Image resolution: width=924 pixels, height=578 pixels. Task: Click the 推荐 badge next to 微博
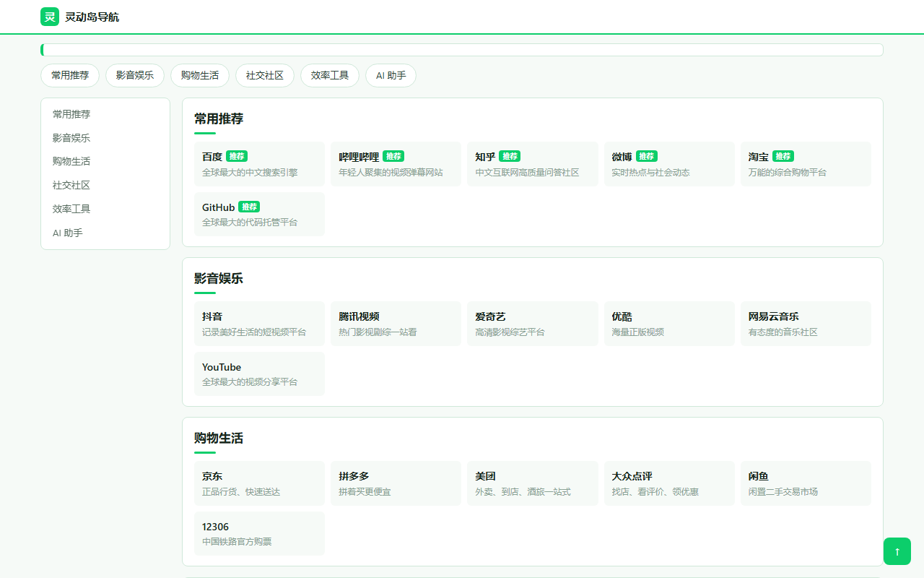(647, 156)
